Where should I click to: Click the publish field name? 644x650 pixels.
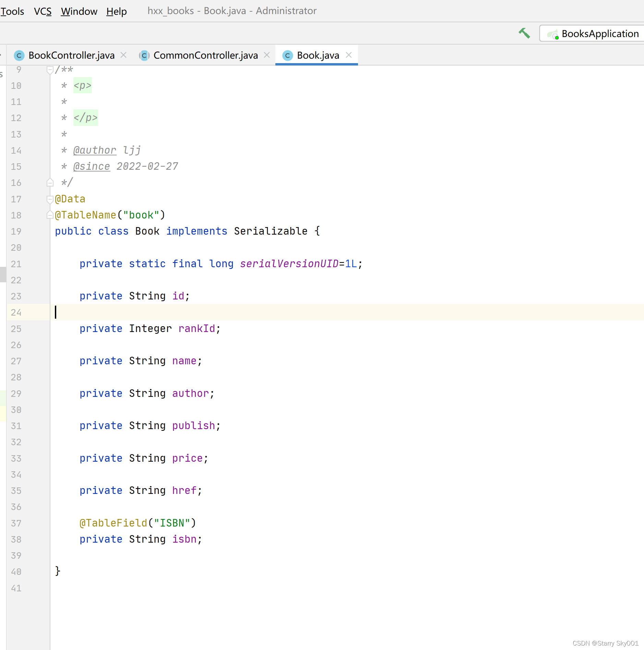pos(193,426)
